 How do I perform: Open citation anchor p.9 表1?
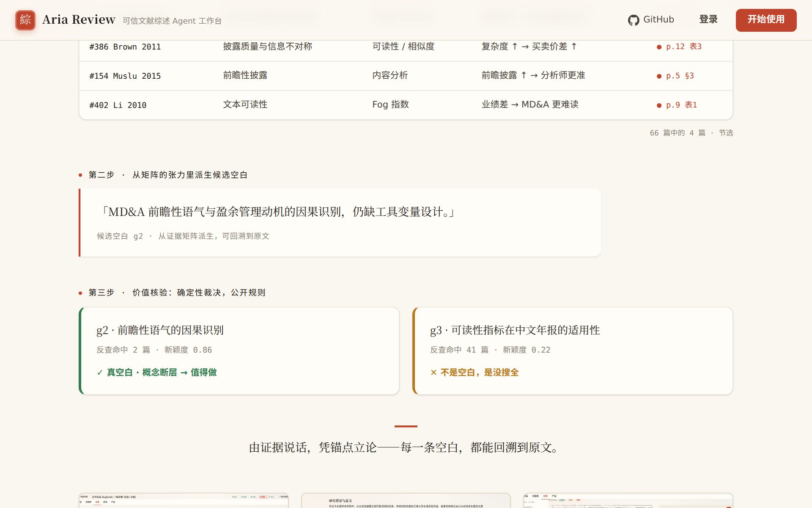coord(677,105)
